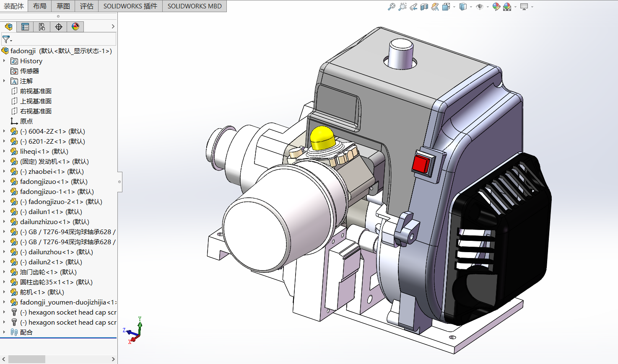Expand the 配合 mates folder
618x364 pixels.
click(x=4, y=332)
